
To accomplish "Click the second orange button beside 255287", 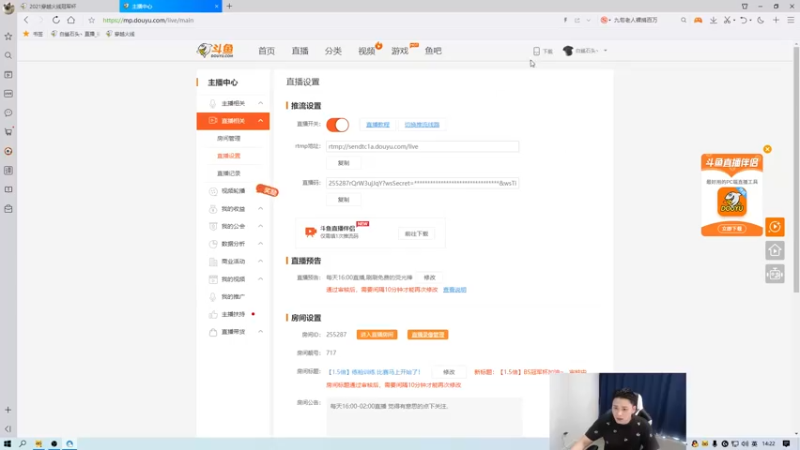I will [x=428, y=335].
